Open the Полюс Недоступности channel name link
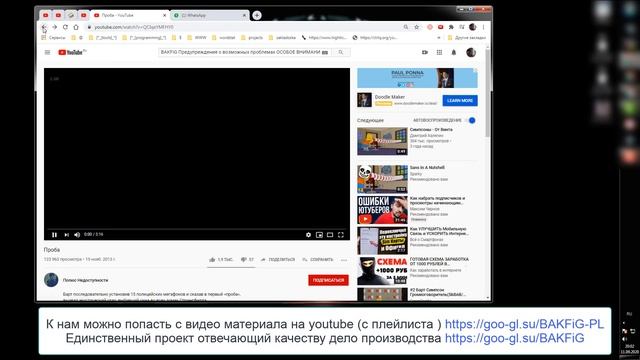Viewport: 640px width, 360px height. pyautogui.click(x=85, y=280)
